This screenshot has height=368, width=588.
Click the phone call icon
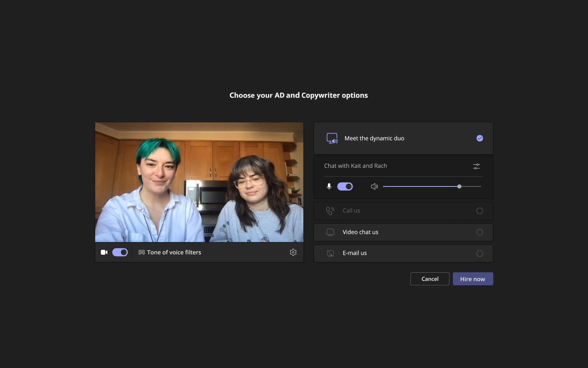(x=330, y=211)
